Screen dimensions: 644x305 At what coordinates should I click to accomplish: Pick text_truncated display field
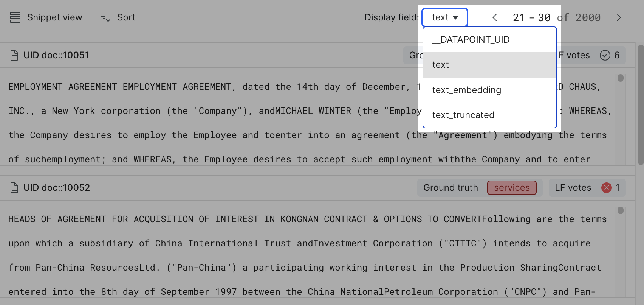click(x=490, y=115)
